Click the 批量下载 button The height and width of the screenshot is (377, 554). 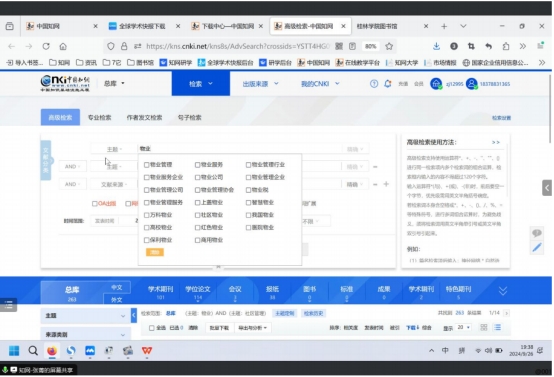click(219, 328)
